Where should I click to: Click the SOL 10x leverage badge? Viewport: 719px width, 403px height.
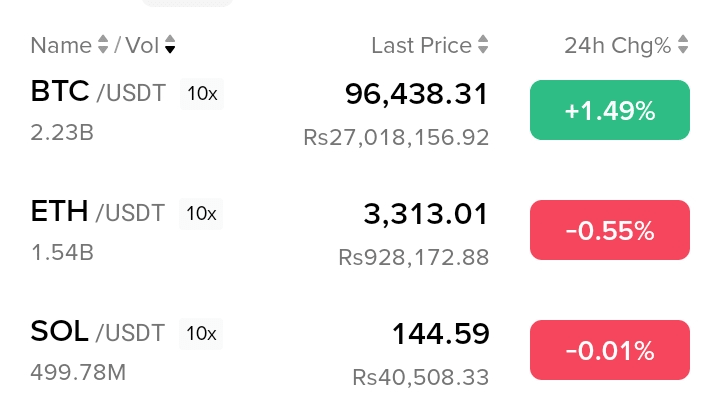[201, 334]
